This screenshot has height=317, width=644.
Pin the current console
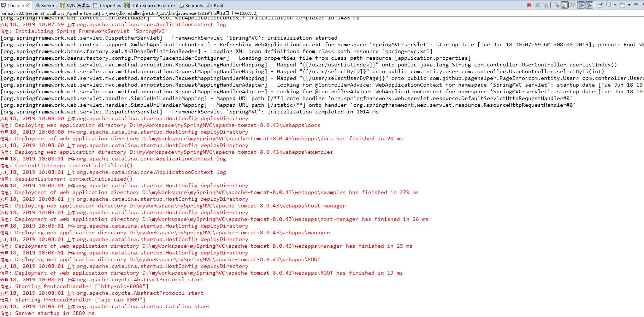(600, 5)
